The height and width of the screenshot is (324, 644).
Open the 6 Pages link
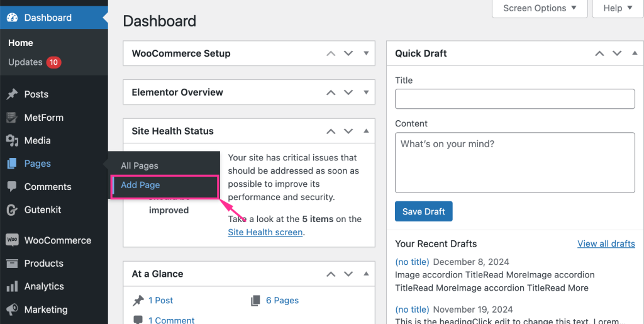(282, 301)
